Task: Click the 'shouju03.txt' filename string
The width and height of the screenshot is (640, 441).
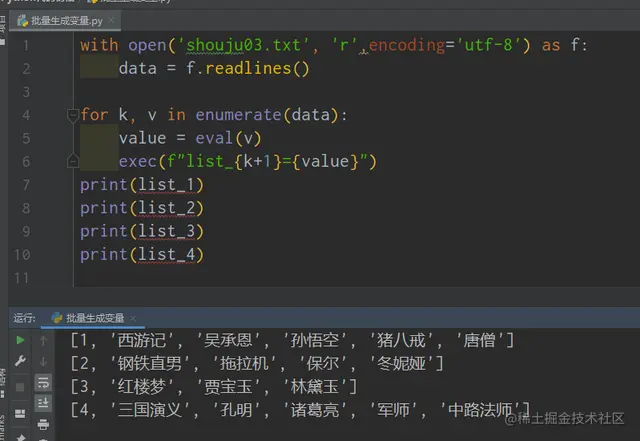Action: pyautogui.click(x=243, y=45)
